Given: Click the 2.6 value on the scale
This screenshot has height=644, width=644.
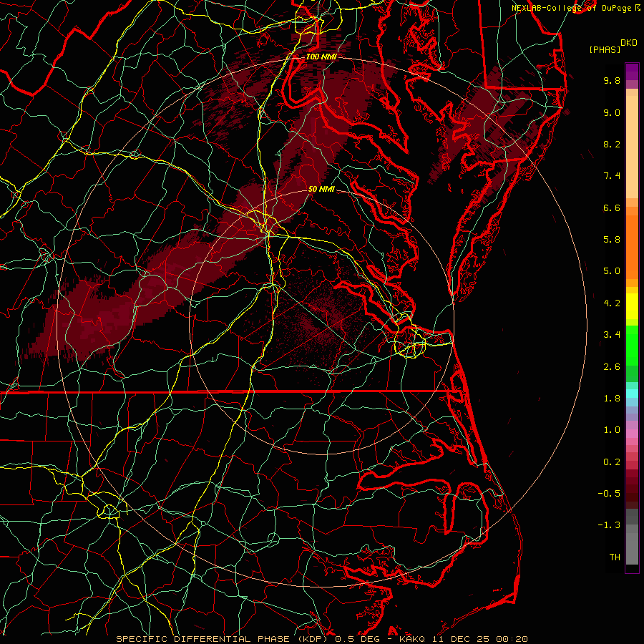Looking at the screenshot, I should tap(612, 367).
